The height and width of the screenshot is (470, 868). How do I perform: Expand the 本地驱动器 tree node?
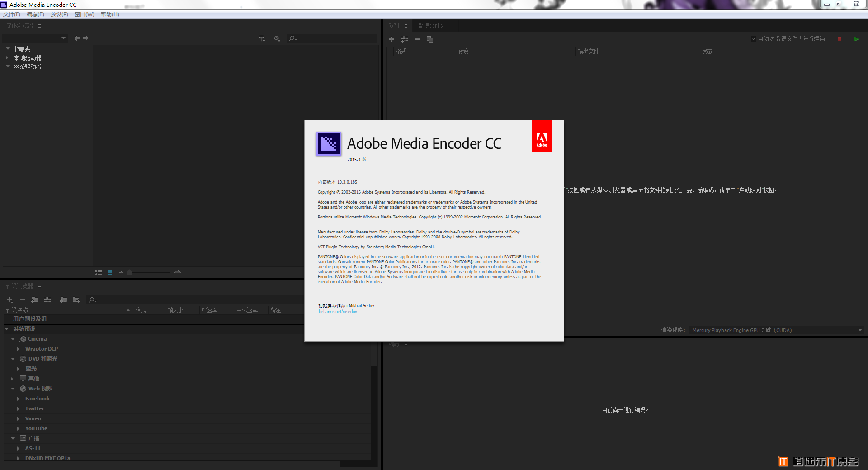pos(7,58)
